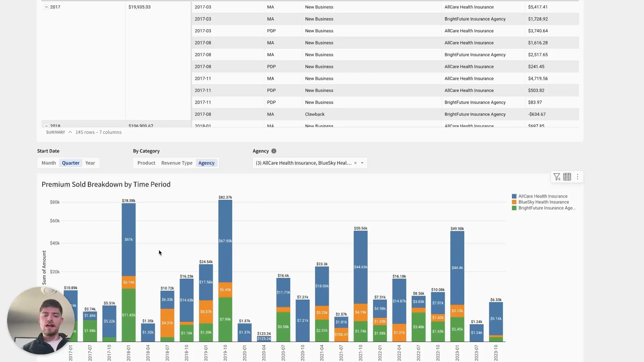
Task: Open the chart filter icon
Action: click(x=557, y=177)
